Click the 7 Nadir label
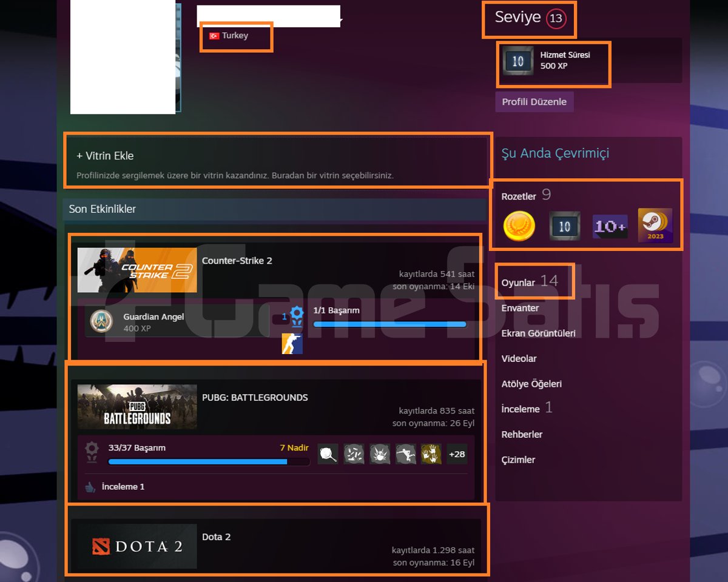Image resolution: width=728 pixels, height=582 pixels. coord(294,448)
